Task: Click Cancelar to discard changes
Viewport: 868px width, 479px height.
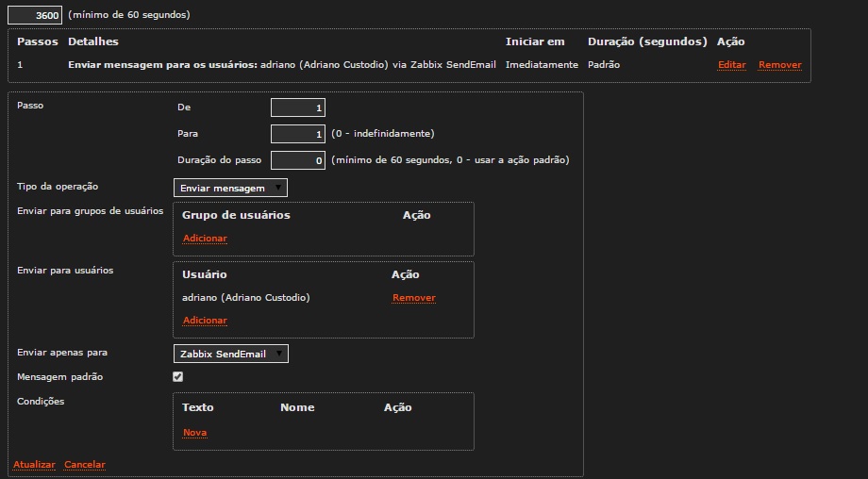Action: point(85,465)
